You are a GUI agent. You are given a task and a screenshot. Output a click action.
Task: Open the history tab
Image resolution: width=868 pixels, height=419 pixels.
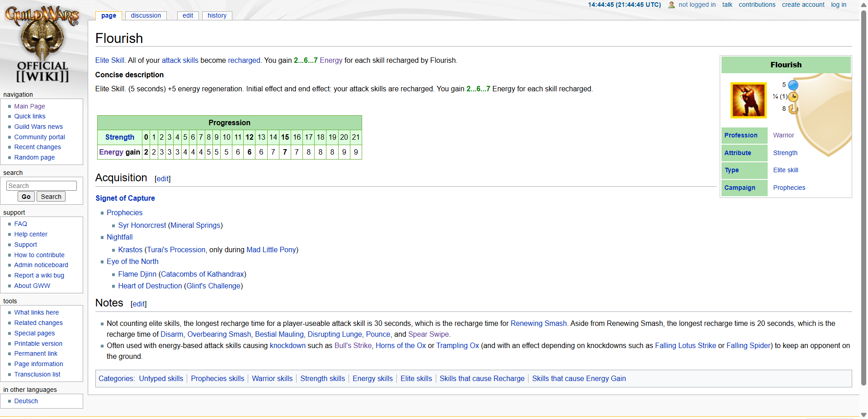click(217, 15)
